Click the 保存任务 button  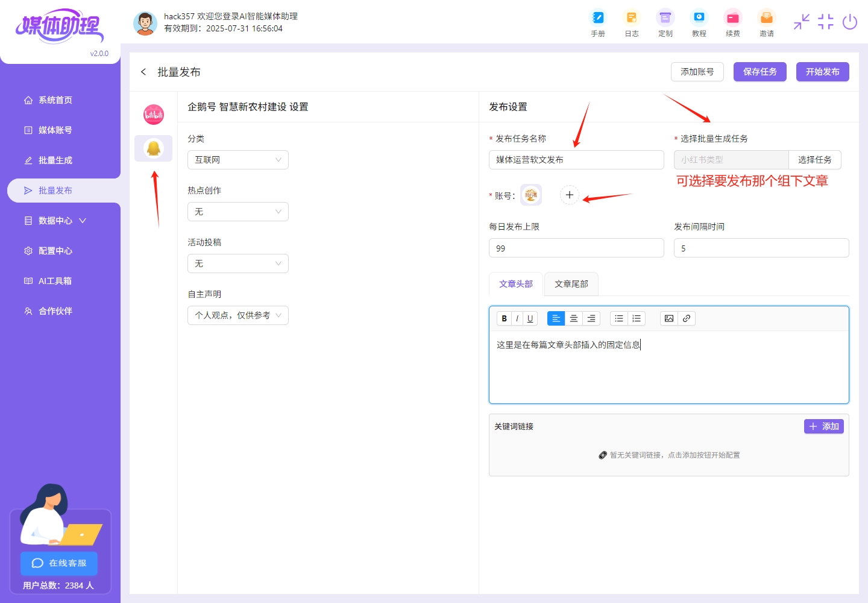coord(760,72)
